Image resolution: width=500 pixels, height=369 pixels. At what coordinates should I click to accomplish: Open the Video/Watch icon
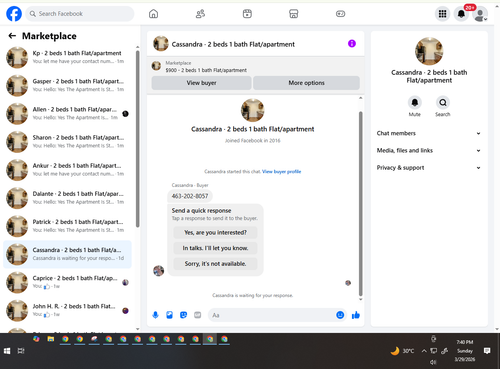[247, 14]
